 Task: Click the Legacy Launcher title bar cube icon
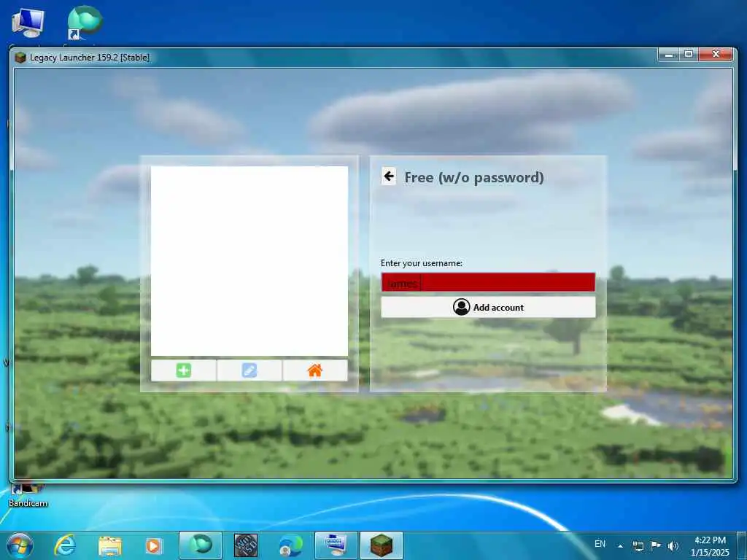[20, 58]
